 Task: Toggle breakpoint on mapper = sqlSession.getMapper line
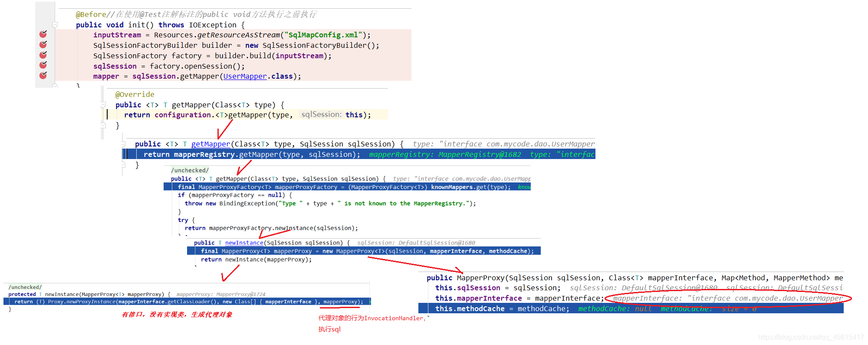(x=43, y=75)
